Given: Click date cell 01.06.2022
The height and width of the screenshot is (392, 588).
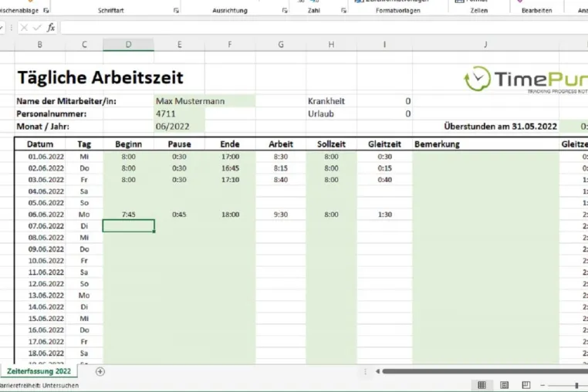Looking at the screenshot, I should pyautogui.click(x=40, y=157).
